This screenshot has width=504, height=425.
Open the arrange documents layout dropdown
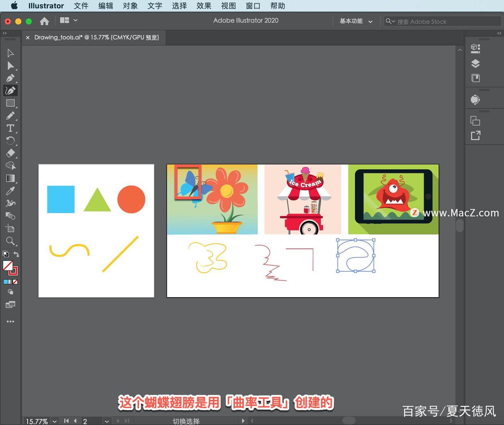pos(69,20)
